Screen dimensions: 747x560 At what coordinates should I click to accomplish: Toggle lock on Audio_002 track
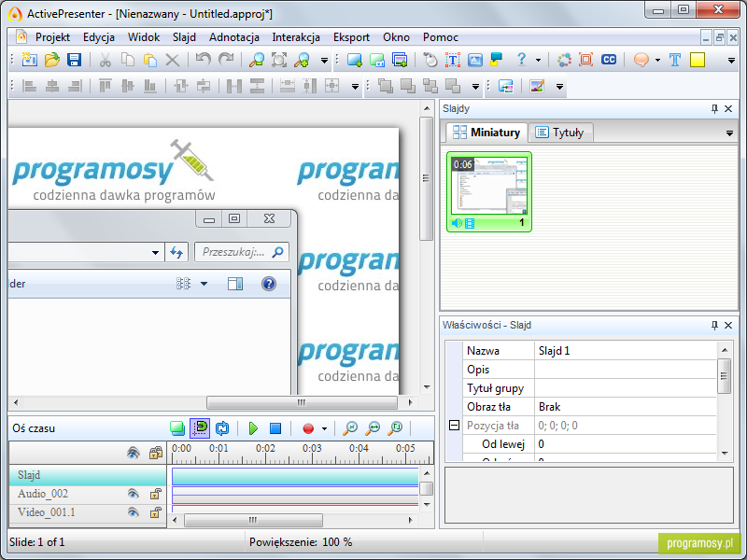pos(155,494)
